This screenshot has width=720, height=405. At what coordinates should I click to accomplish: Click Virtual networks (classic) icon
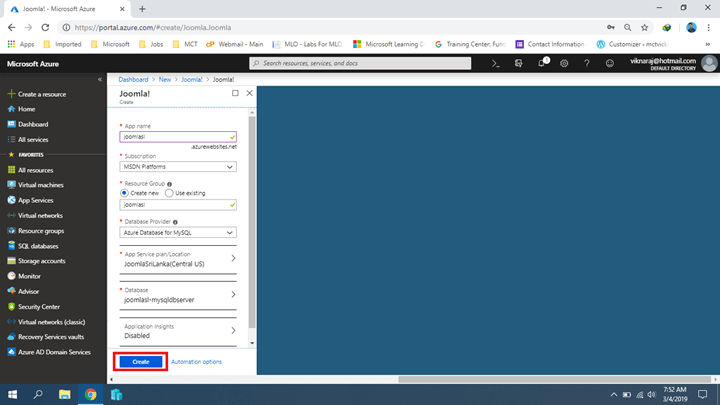11,322
